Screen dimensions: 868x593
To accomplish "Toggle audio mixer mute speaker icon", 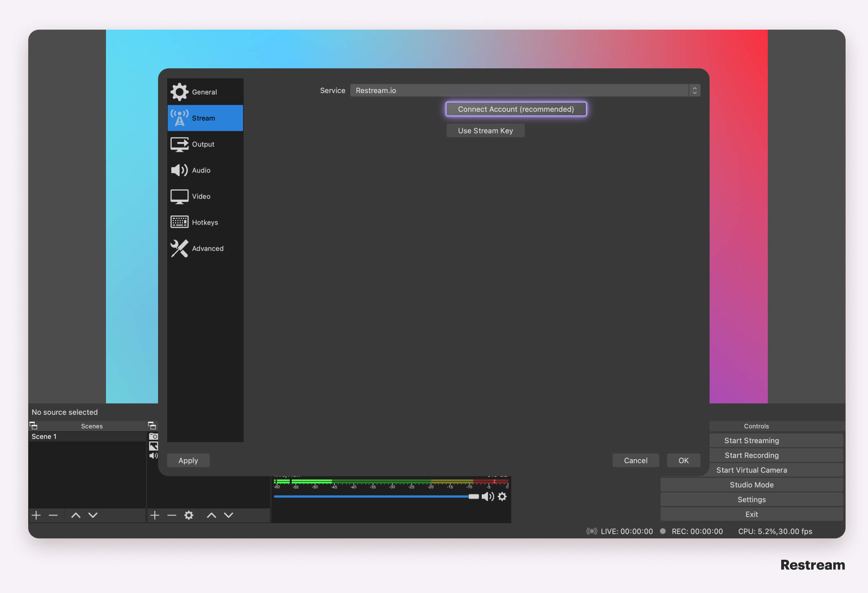I will click(x=487, y=495).
